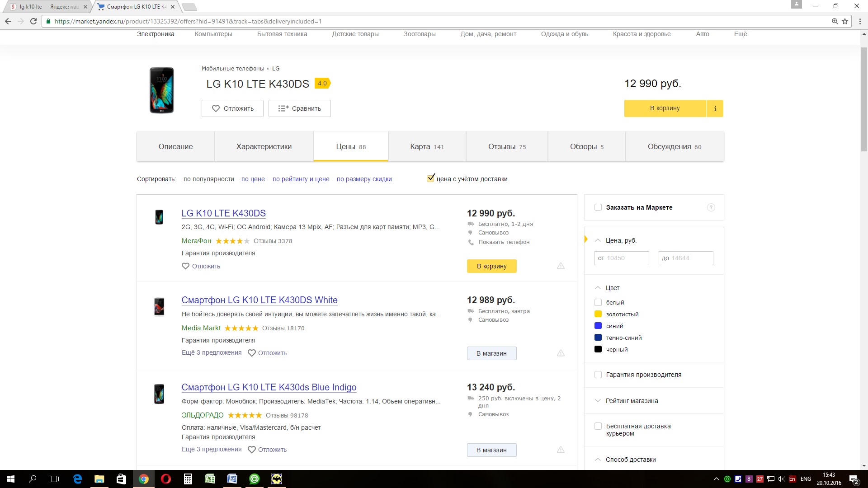Collapse Способ доставки filter section
The width and height of the screenshot is (868, 488).
598,460
